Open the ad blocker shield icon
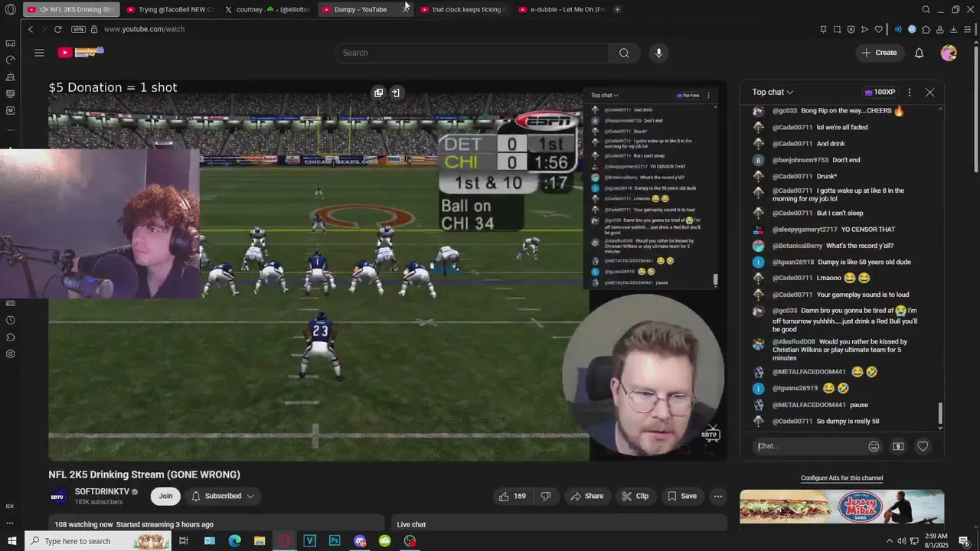Screen dimensions: 980x551 (x=851, y=29)
